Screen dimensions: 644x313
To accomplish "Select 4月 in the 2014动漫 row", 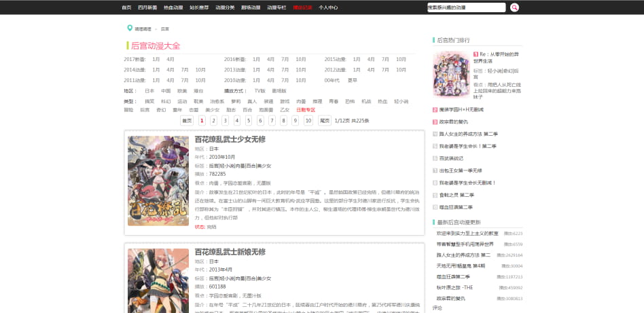I will (171, 70).
